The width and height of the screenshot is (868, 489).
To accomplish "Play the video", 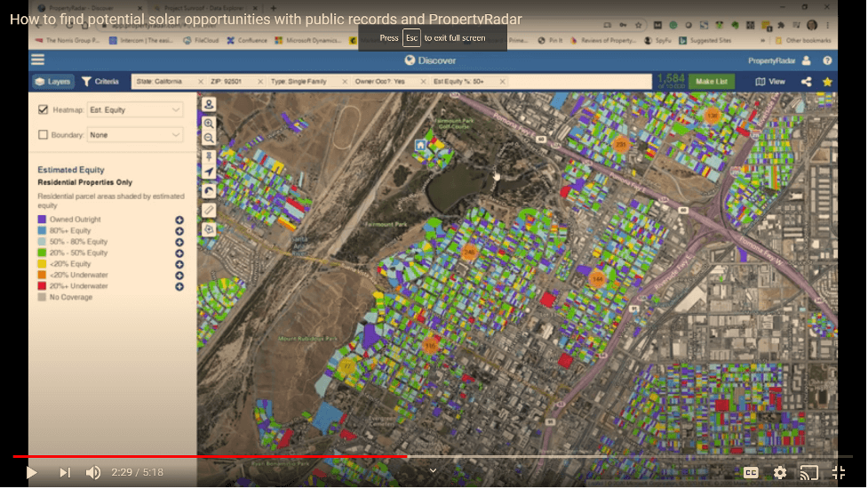I will 32,472.
